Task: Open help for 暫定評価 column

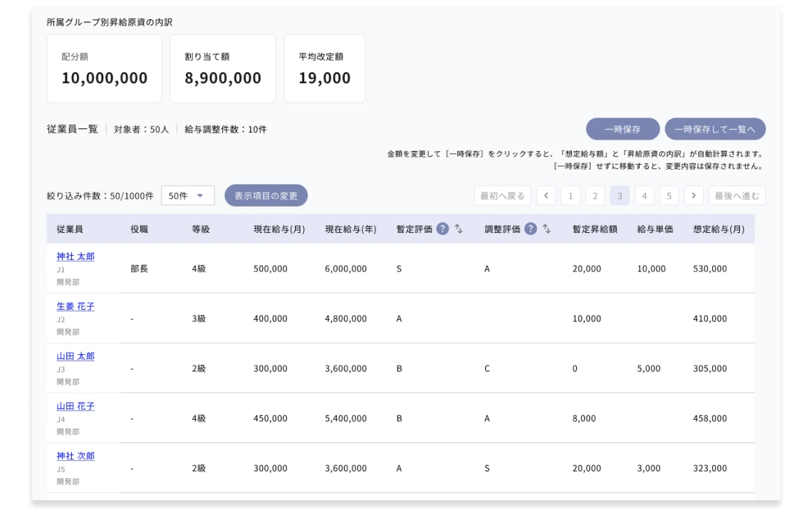Action: click(x=442, y=229)
